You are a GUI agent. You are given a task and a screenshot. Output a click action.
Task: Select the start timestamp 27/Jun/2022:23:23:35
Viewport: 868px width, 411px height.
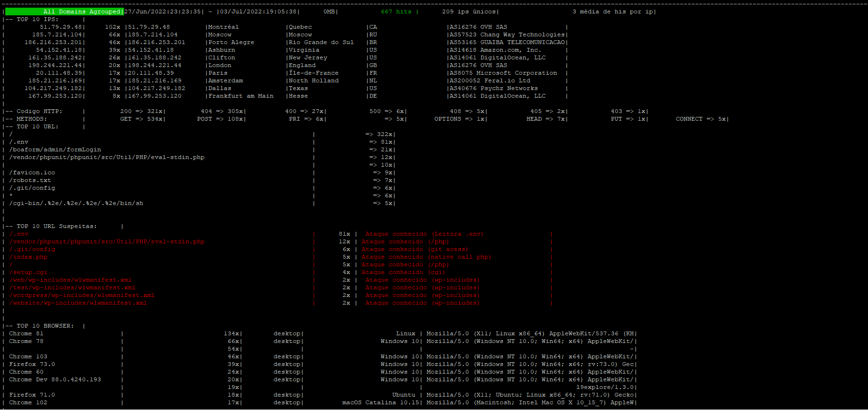(163, 11)
